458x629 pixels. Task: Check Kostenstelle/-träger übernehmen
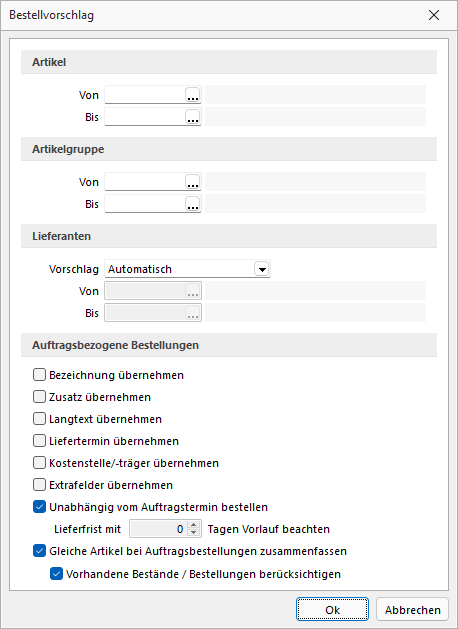pos(39,463)
